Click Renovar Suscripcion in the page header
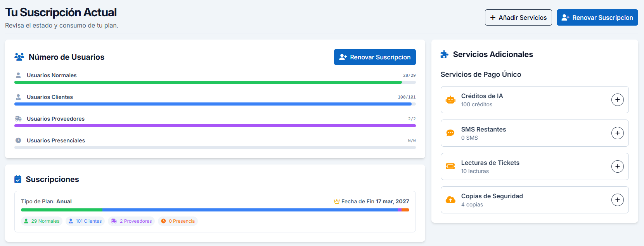 [597, 17]
